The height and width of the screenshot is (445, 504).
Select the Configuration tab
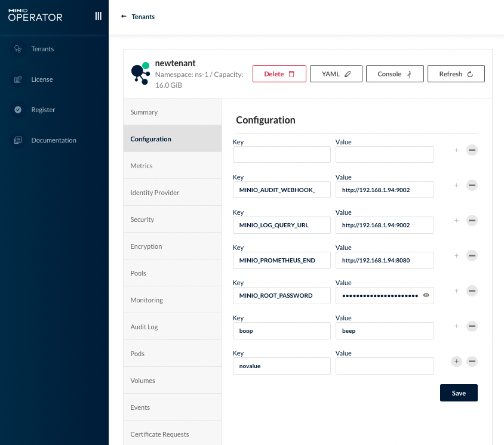click(173, 139)
